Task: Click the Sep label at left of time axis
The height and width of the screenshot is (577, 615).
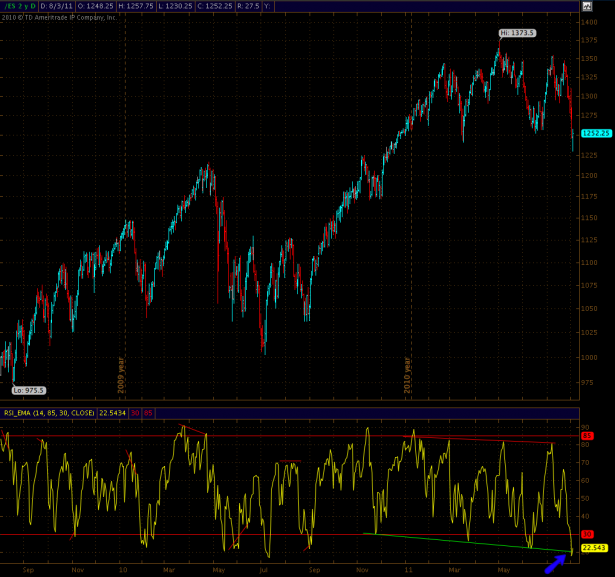Action: [x=28, y=570]
